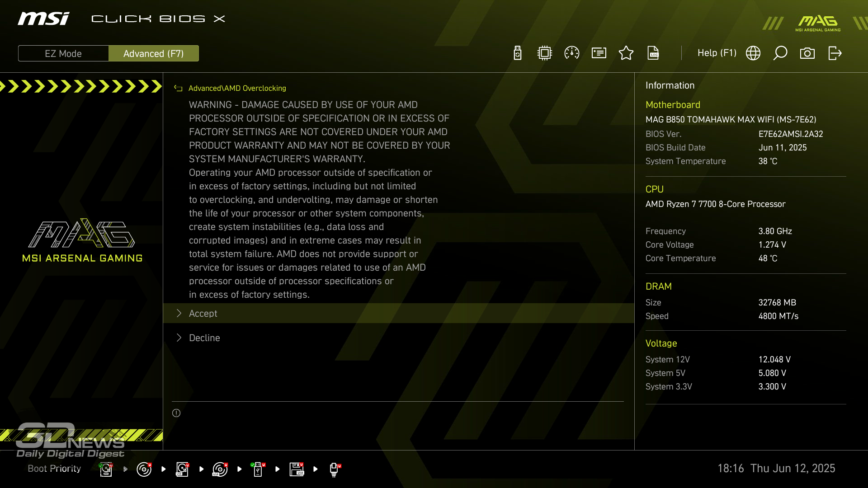Select the USB CD/DVD boot icon
Viewport: 868px width, 488px height.
(x=220, y=469)
